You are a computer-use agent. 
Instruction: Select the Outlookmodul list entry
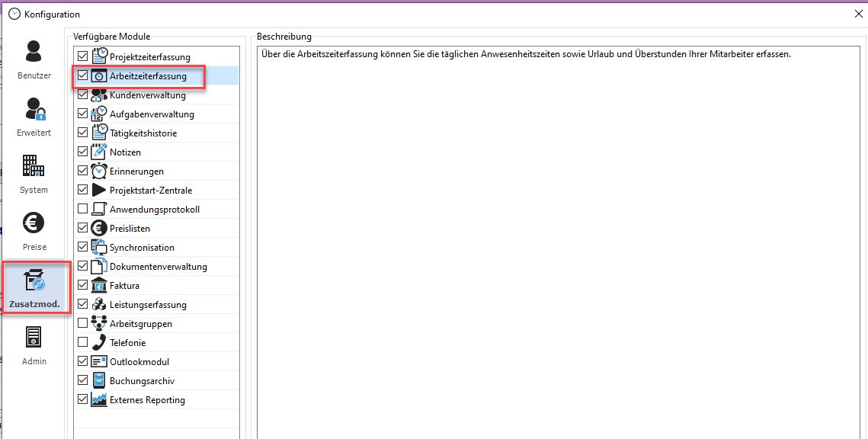(139, 362)
